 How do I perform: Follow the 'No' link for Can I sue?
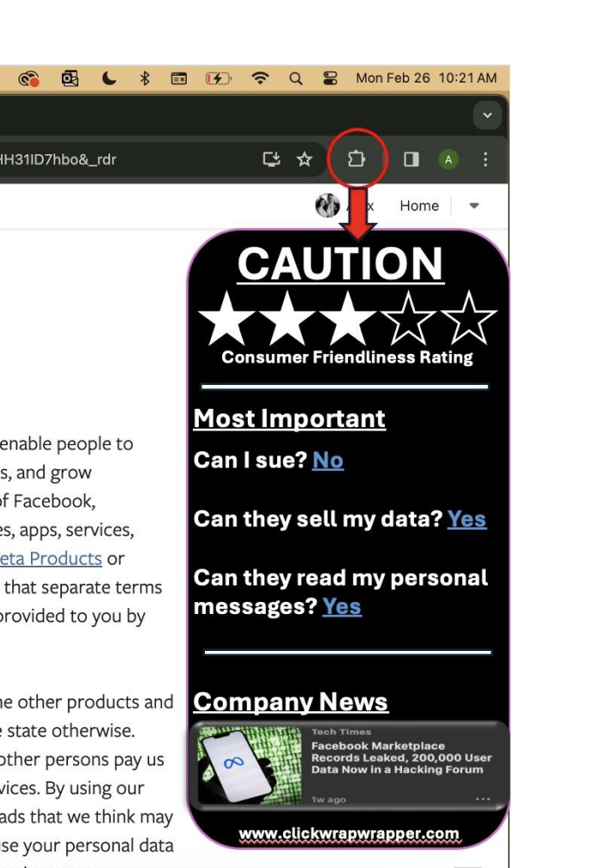tap(328, 460)
